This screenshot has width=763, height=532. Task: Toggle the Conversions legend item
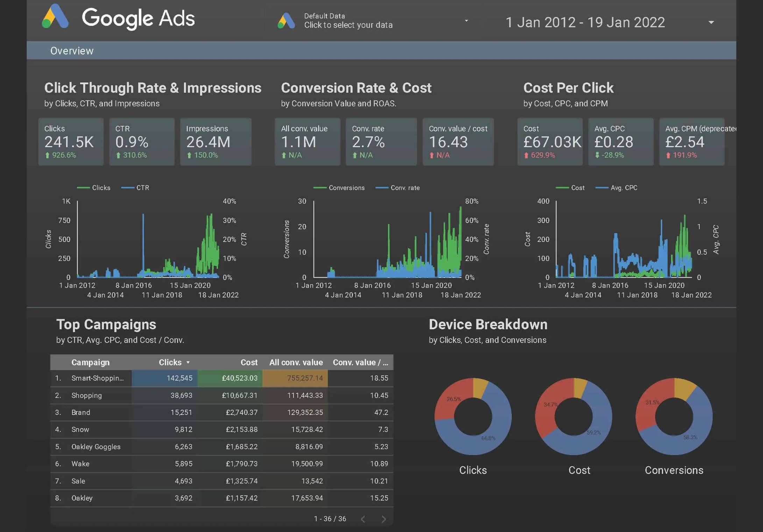click(339, 188)
